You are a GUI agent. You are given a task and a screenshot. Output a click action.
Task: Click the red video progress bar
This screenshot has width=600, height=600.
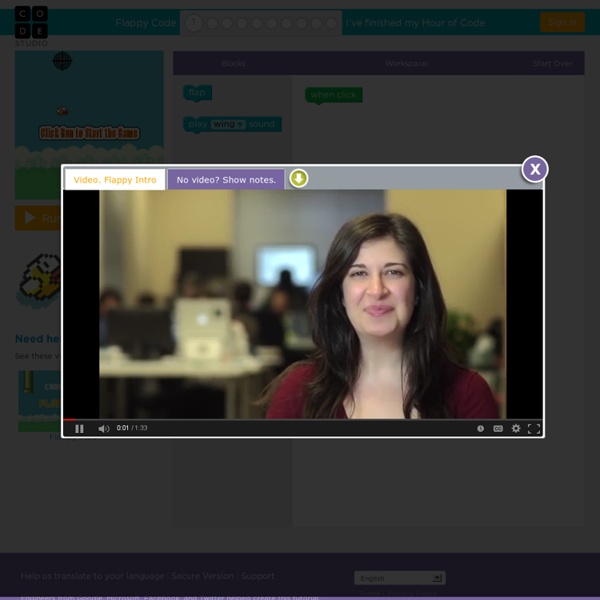point(70,420)
